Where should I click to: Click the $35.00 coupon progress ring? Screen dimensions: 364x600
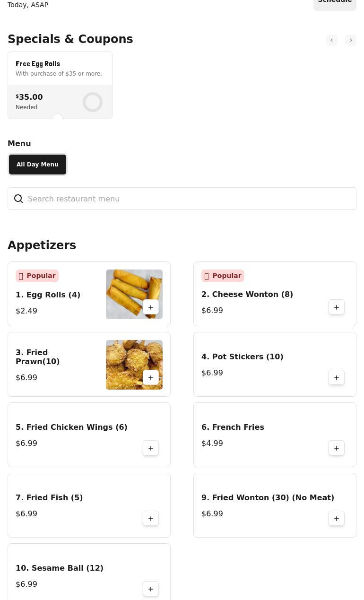(x=93, y=102)
